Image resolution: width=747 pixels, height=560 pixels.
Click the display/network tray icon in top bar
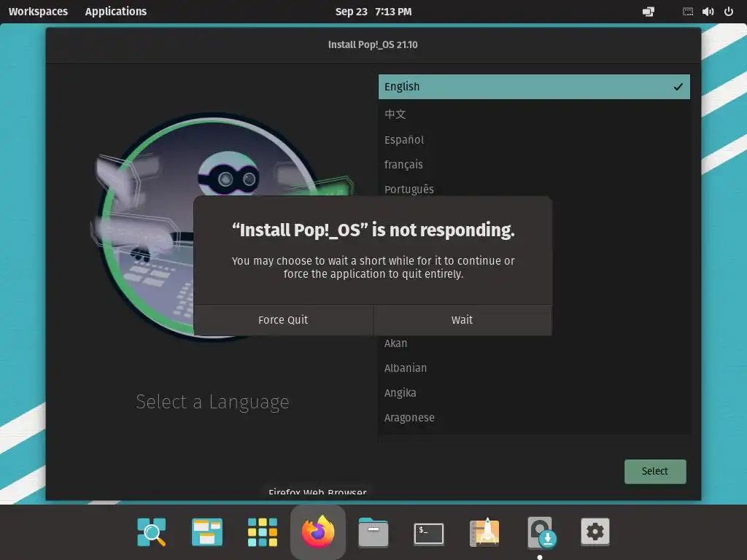tap(649, 12)
